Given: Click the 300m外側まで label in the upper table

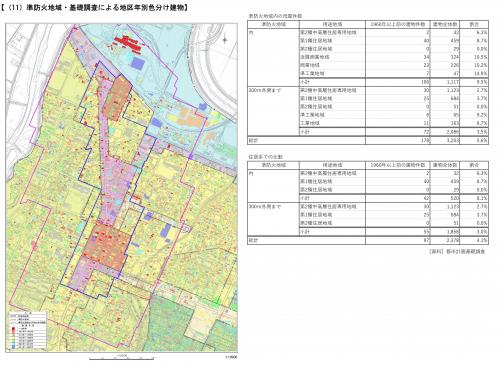Looking at the screenshot, I should click(265, 90).
